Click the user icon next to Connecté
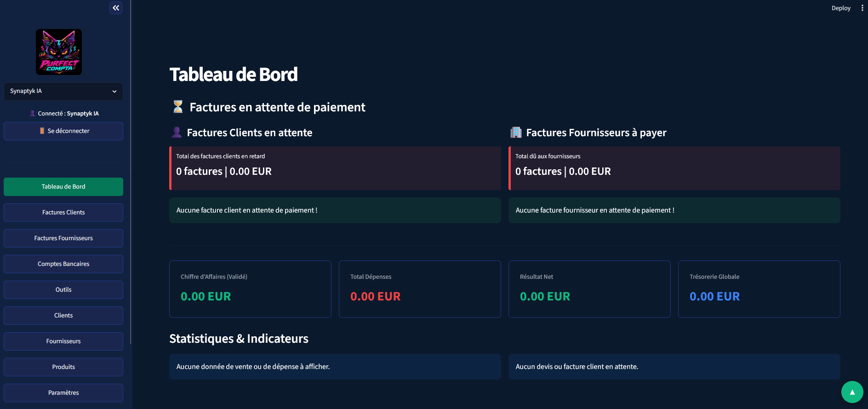Image resolution: width=868 pixels, height=409 pixels. click(x=32, y=113)
